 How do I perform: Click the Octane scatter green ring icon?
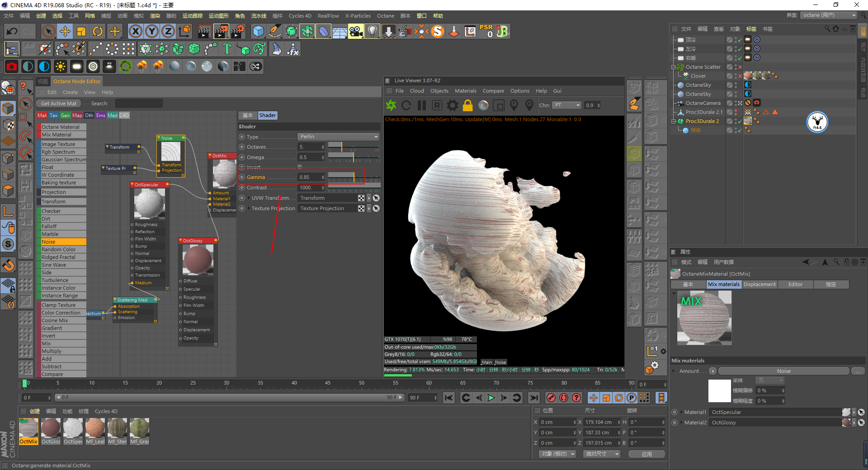[x=125, y=66]
